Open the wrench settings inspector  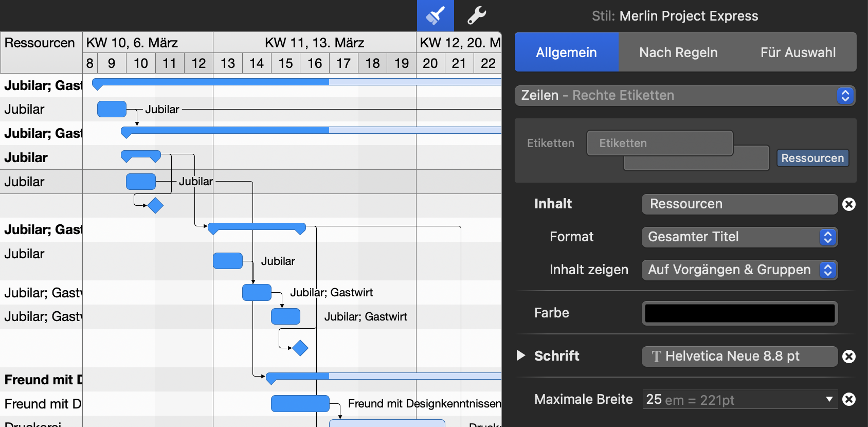[476, 15]
